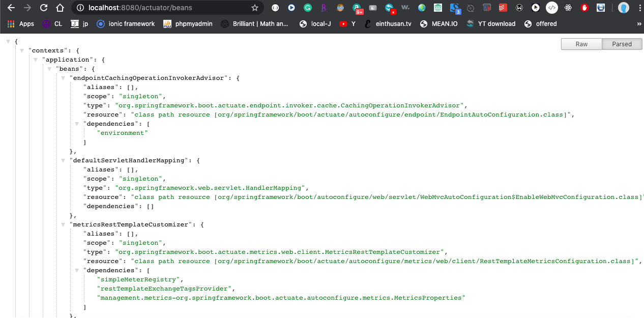Switch JSON view to Parsed
This screenshot has height=318, width=644.
click(622, 44)
